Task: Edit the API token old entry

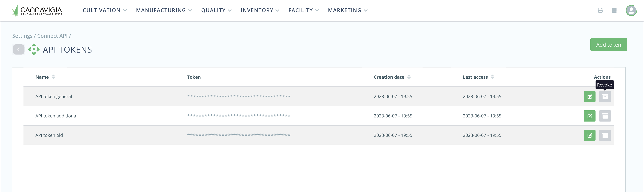Action: tap(590, 135)
